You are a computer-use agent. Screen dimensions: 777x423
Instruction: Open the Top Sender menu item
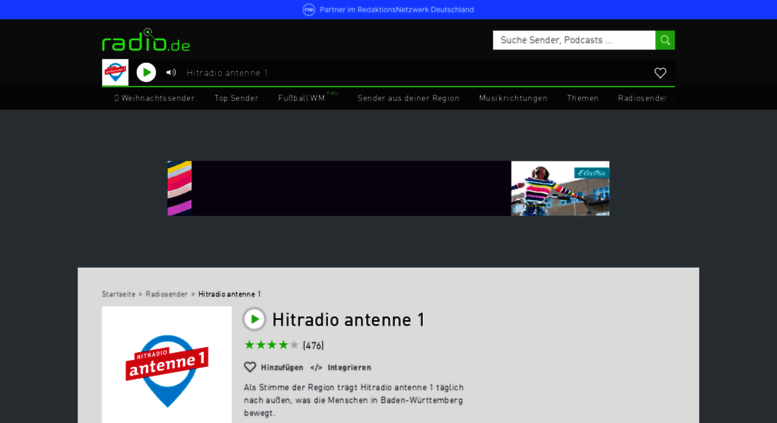pos(236,98)
